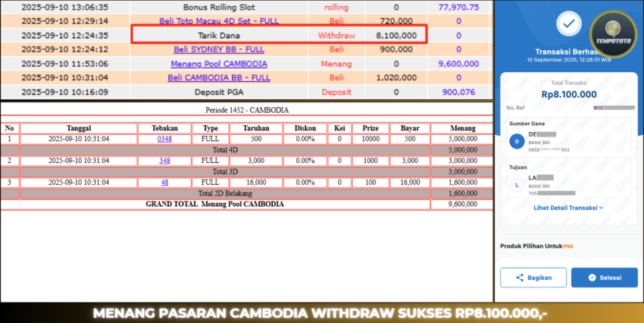Click the 16,000 Taruhan value

pos(256,183)
